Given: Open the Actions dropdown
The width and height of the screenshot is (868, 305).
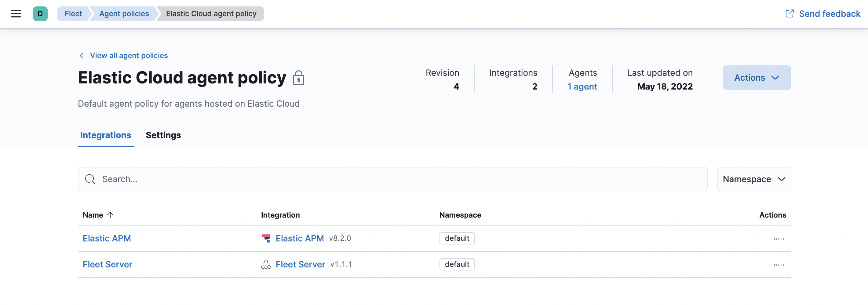Looking at the screenshot, I should point(757,78).
